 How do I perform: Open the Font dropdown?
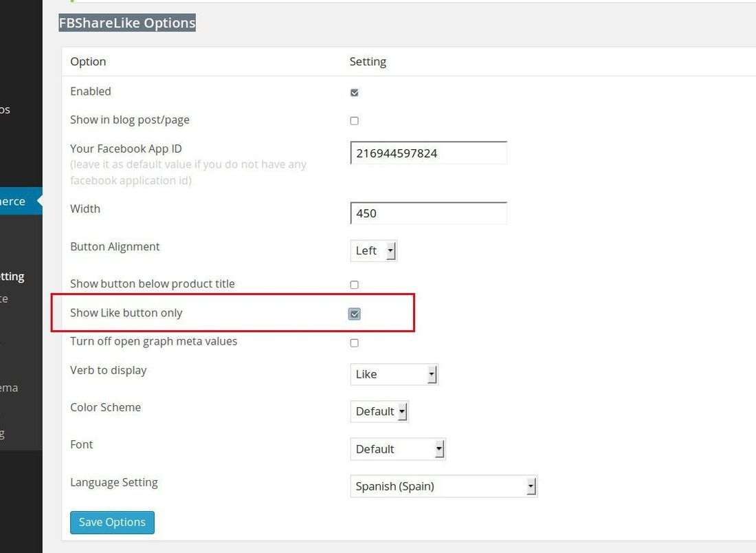398,449
